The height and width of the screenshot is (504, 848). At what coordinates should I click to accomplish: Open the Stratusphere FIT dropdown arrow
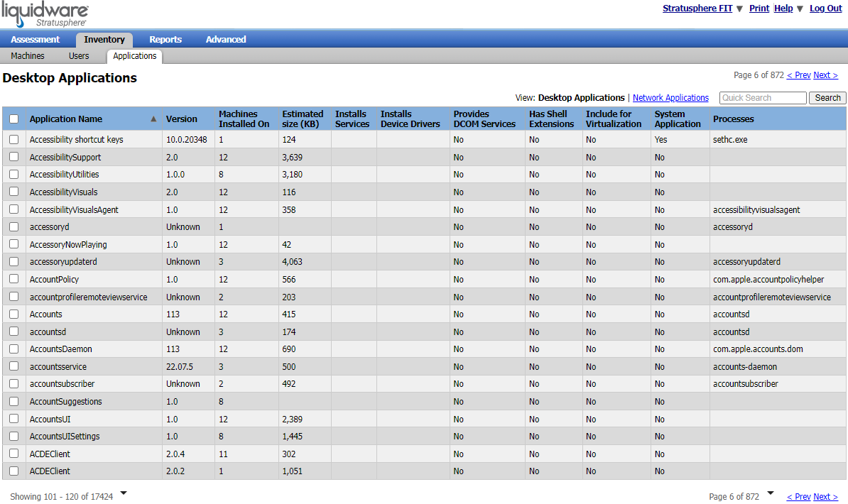point(739,9)
